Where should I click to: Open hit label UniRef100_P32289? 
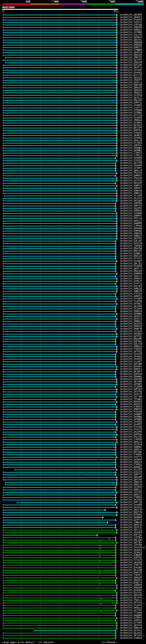pos(131,427)
